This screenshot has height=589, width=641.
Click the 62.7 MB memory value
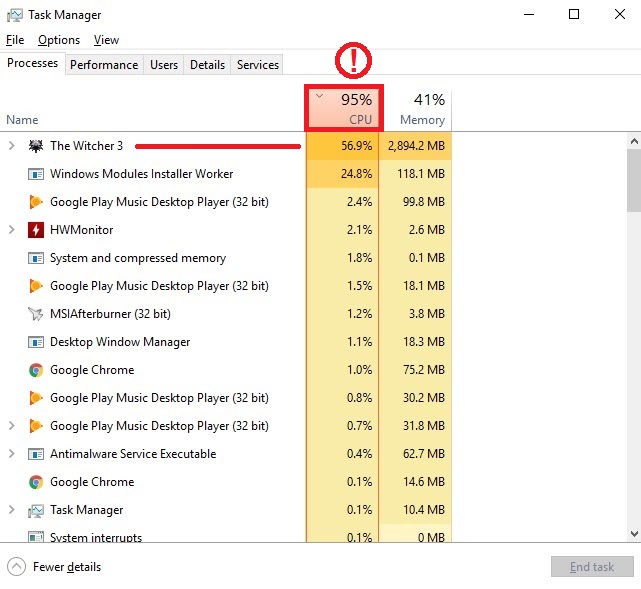point(424,454)
